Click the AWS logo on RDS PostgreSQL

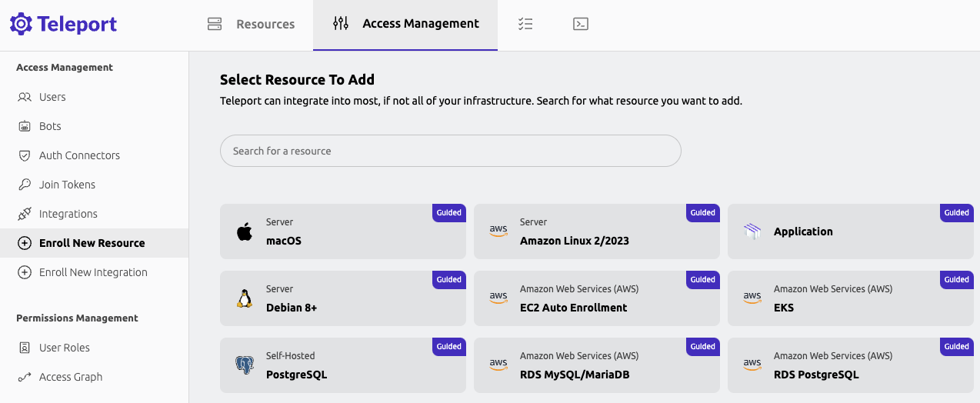coord(752,365)
